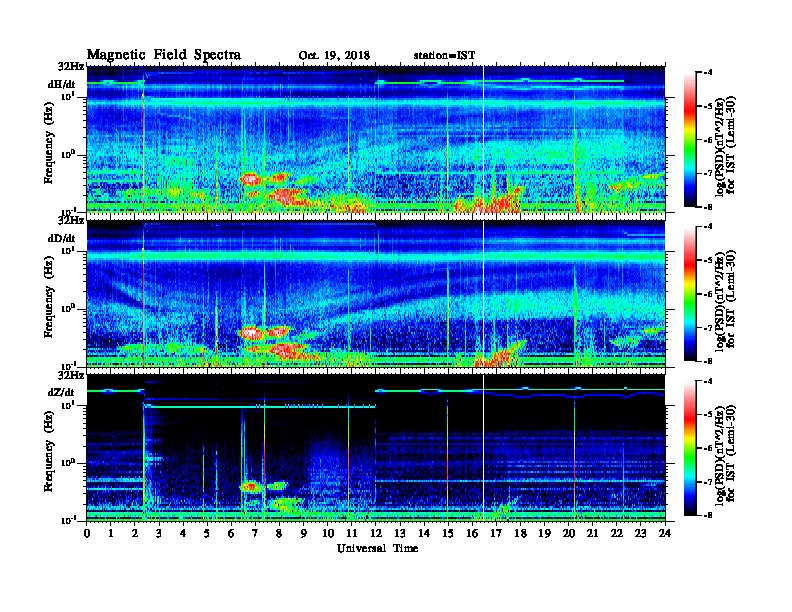The image size is (792, 612).
Task: Click the color scale bar beside the dH/dt panel
Action: coord(690,139)
